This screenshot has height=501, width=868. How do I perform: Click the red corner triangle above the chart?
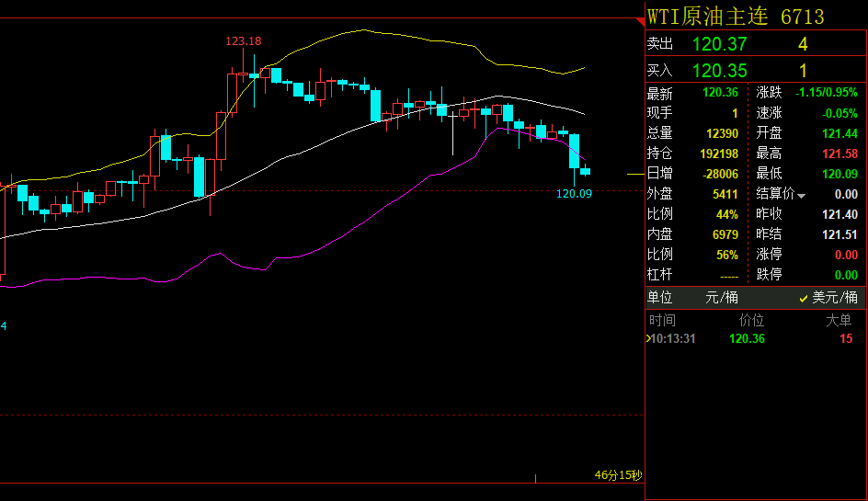[x=641, y=22]
